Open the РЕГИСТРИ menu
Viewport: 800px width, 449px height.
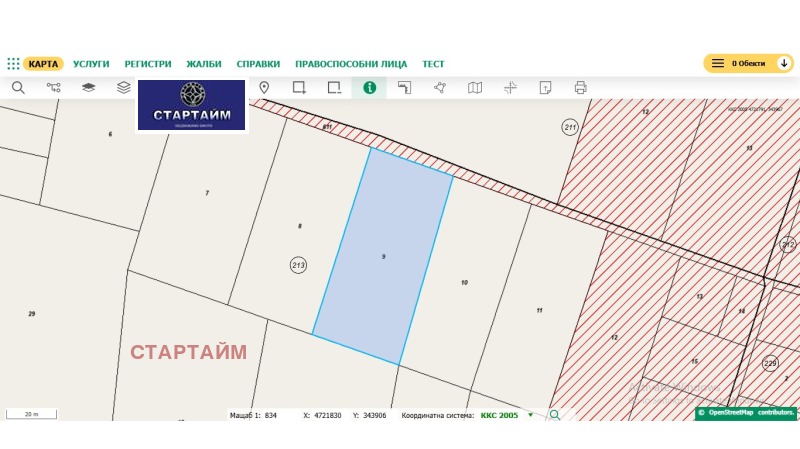tap(148, 64)
